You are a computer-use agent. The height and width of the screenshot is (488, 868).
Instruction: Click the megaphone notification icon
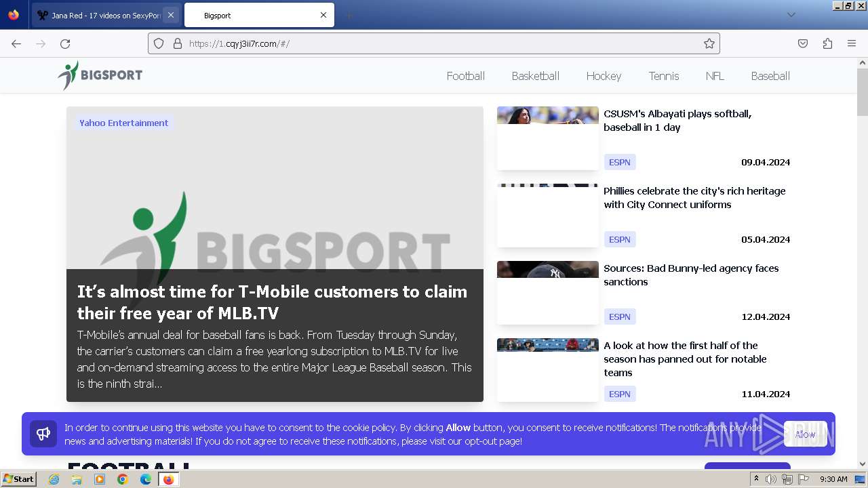point(43,434)
